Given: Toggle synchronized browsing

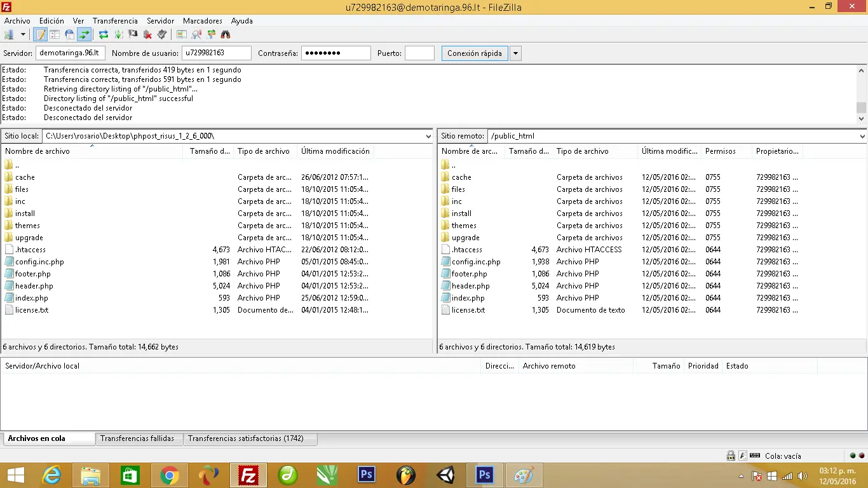Looking at the screenshot, I should coord(211,34).
